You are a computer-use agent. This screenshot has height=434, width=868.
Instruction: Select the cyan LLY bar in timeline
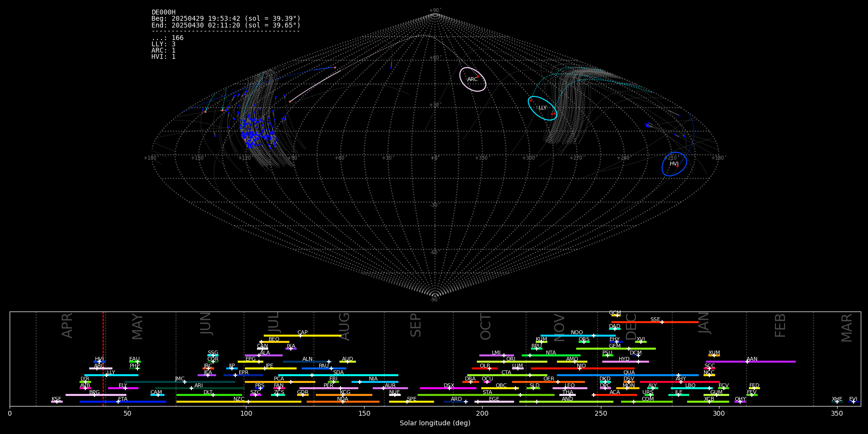(111, 375)
